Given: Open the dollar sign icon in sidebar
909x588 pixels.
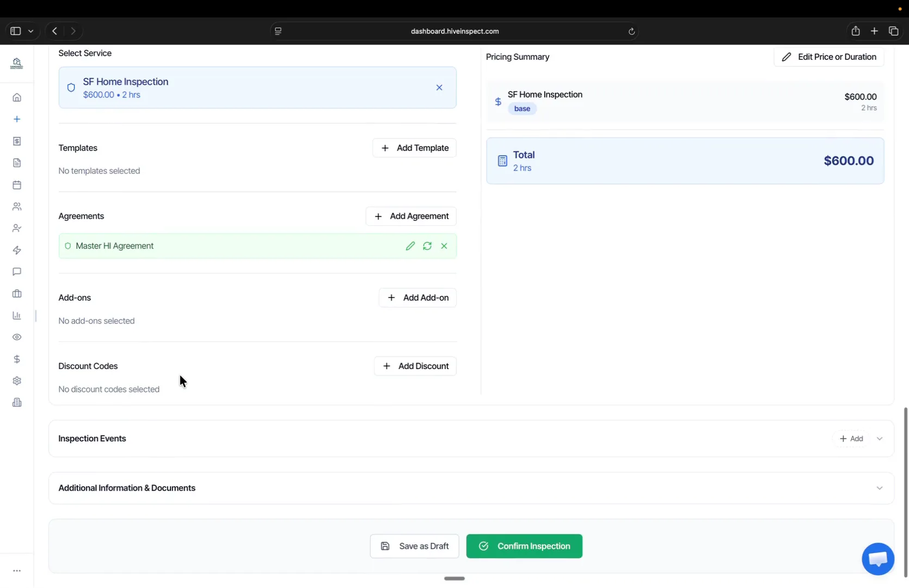Looking at the screenshot, I should pyautogui.click(x=17, y=359).
